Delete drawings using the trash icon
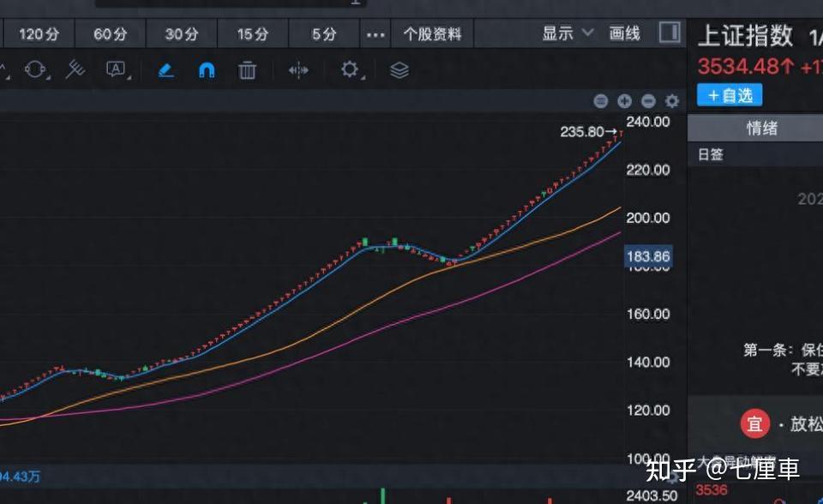823x504 pixels. (248, 69)
